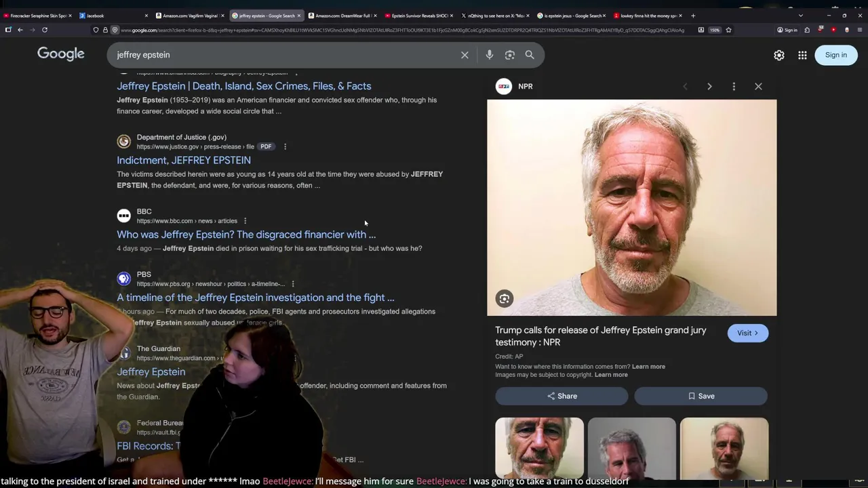The height and width of the screenshot is (488, 868).
Task: Open 'Learn more' about image copyright
Action: (x=611, y=375)
